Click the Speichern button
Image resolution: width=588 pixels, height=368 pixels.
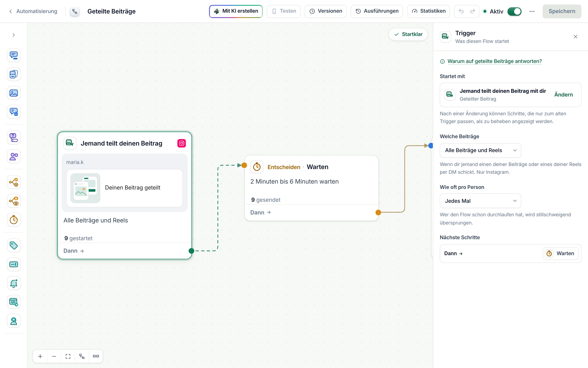pos(562,11)
